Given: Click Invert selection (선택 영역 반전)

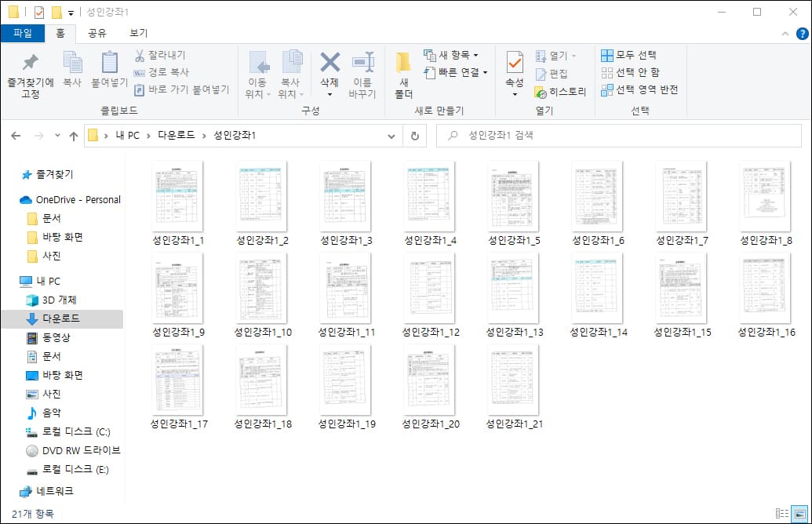Looking at the screenshot, I should [x=639, y=89].
